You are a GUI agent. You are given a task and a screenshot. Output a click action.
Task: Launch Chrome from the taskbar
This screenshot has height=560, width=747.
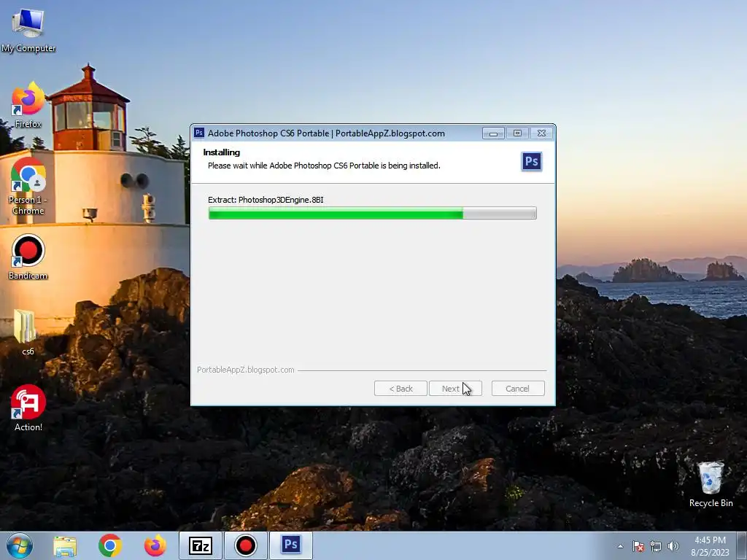click(110, 545)
